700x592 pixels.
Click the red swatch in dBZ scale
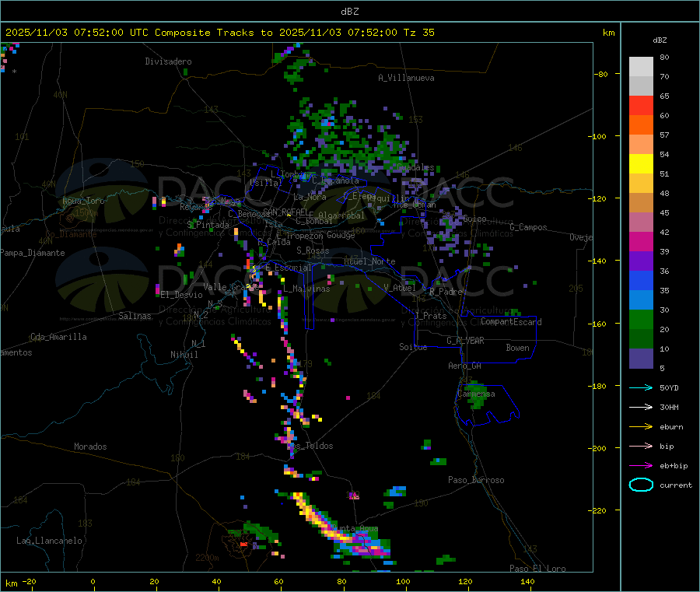[x=641, y=105]
